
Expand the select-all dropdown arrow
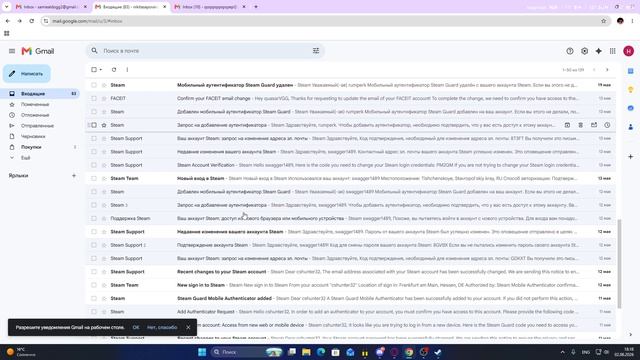(x=101, y=70)
